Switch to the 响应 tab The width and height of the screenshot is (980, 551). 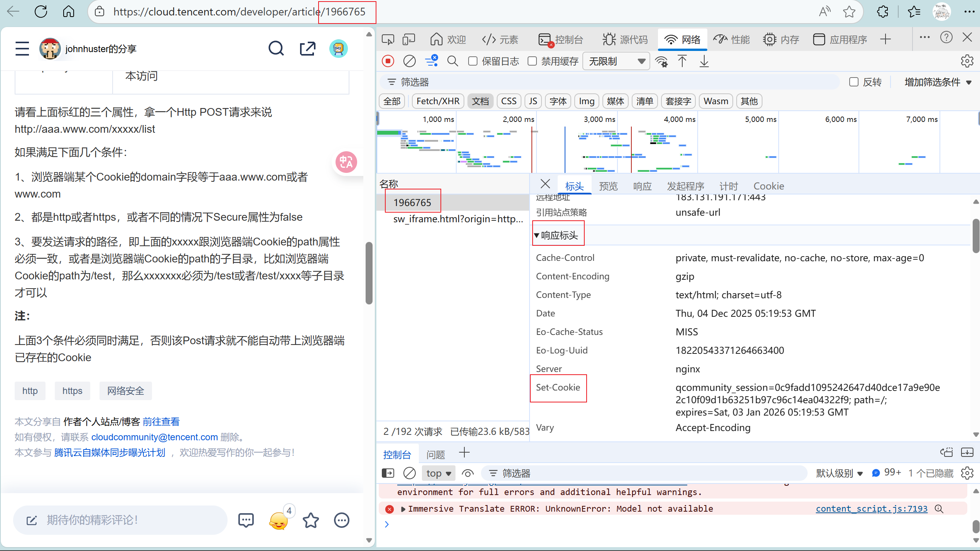pyautogui.click(x=642, y=186)
